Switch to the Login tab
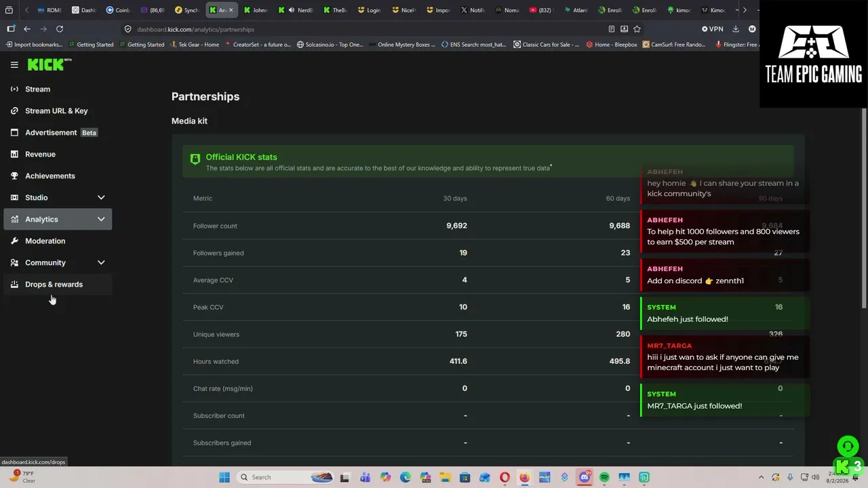This screenshot has width=868, height=488. pos(370,10)
